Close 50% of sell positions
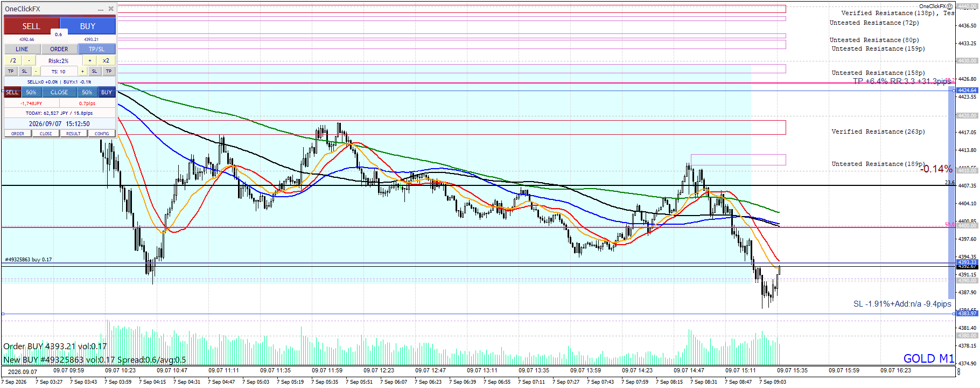The image size is (980, 388). pos(31,92)
